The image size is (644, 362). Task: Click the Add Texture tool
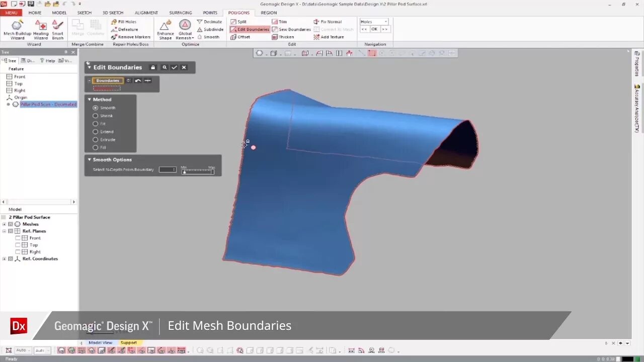pos(329,37)
